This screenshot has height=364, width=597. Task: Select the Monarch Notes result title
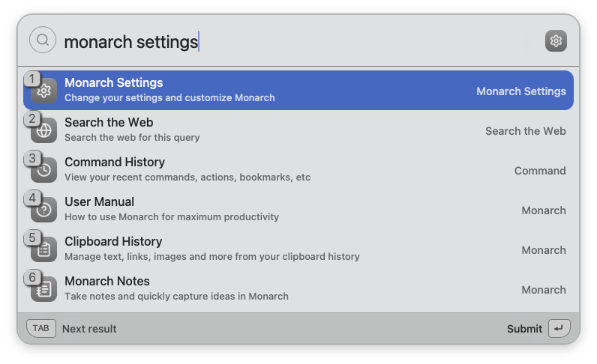tap(107, 281)
